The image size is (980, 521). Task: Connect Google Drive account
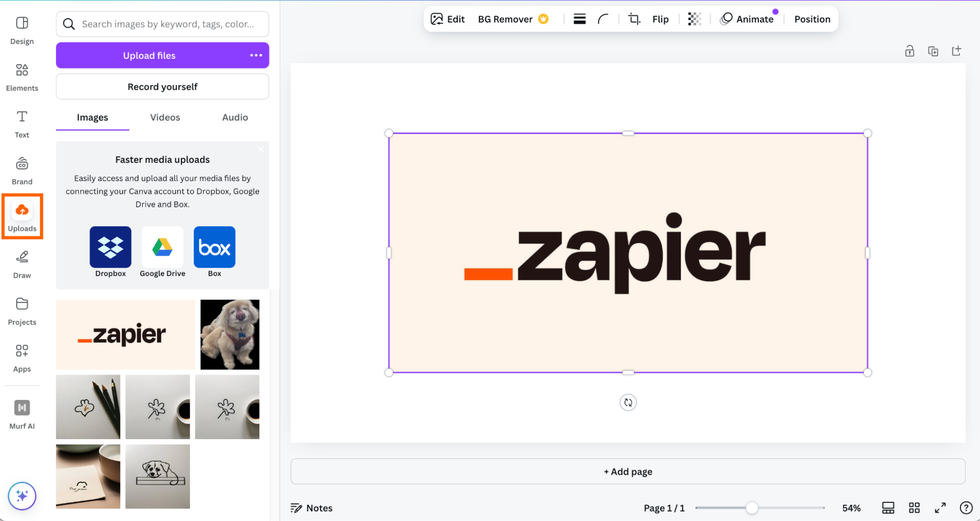(162, 252)
